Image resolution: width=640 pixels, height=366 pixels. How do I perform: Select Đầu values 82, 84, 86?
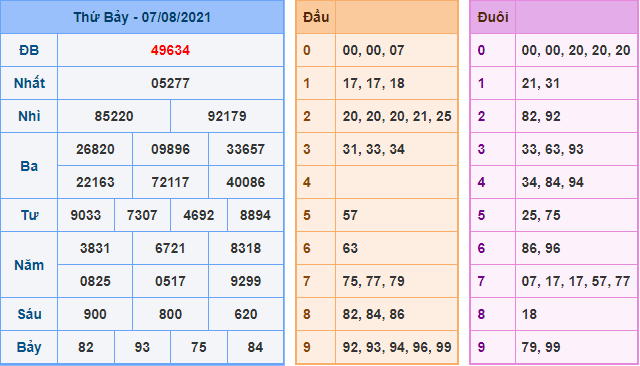[373, 315]
